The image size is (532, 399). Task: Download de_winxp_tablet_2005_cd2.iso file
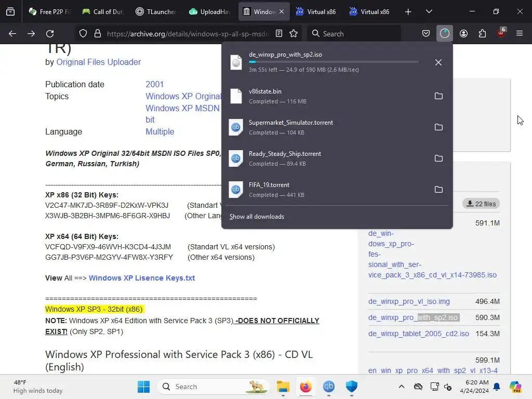tap(419, 334)
